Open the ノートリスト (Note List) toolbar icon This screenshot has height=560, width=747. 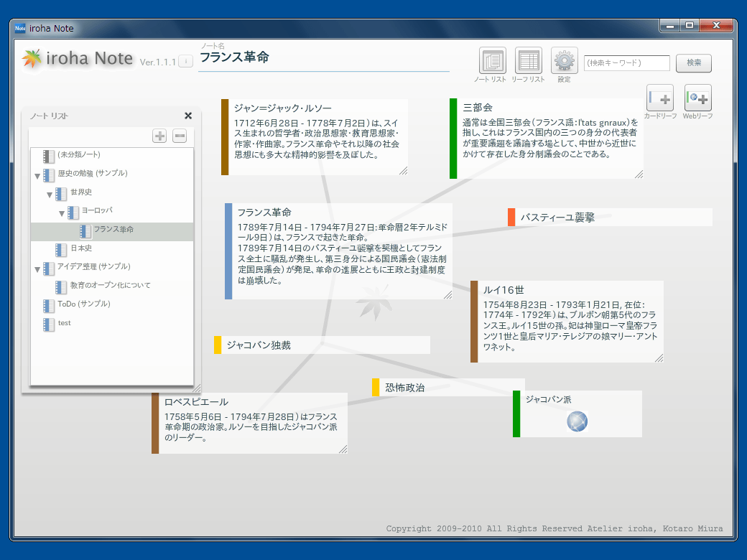(x=492, y=61)
